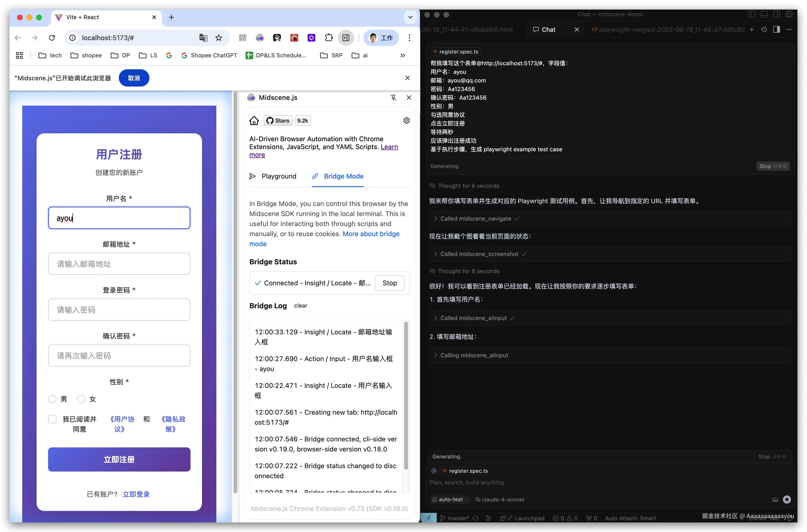Open Midscene settings gear icon

pyautogui.click(x=406, y=120)
